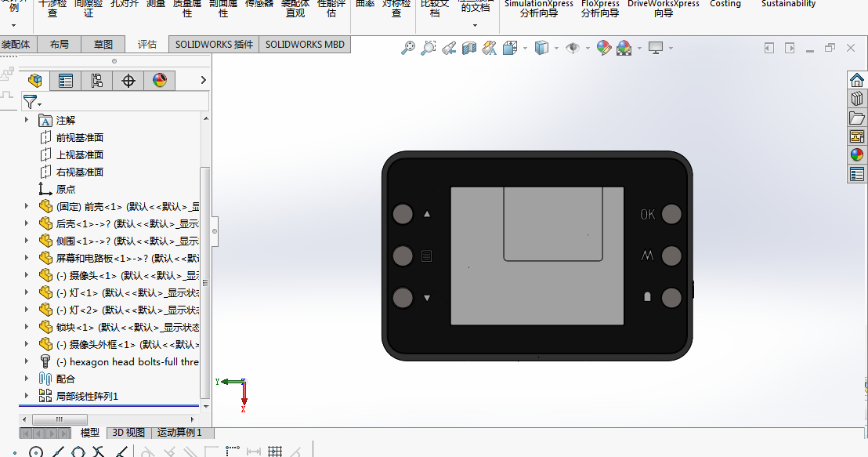Open Hide/Show Items dropdown arrow

click(588, 48)
